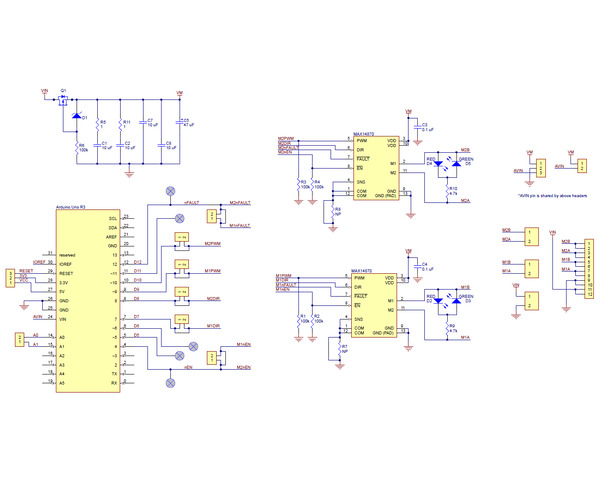Screen dimensions: 600x480
Task: Click resistor R4 100k
Action: [312, 184]
